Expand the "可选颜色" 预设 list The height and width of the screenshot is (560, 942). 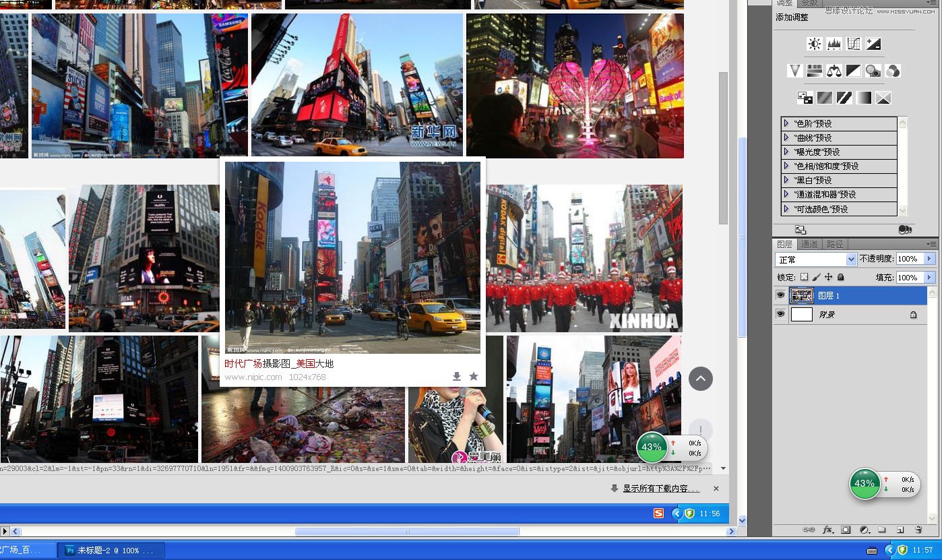[786, 209]
